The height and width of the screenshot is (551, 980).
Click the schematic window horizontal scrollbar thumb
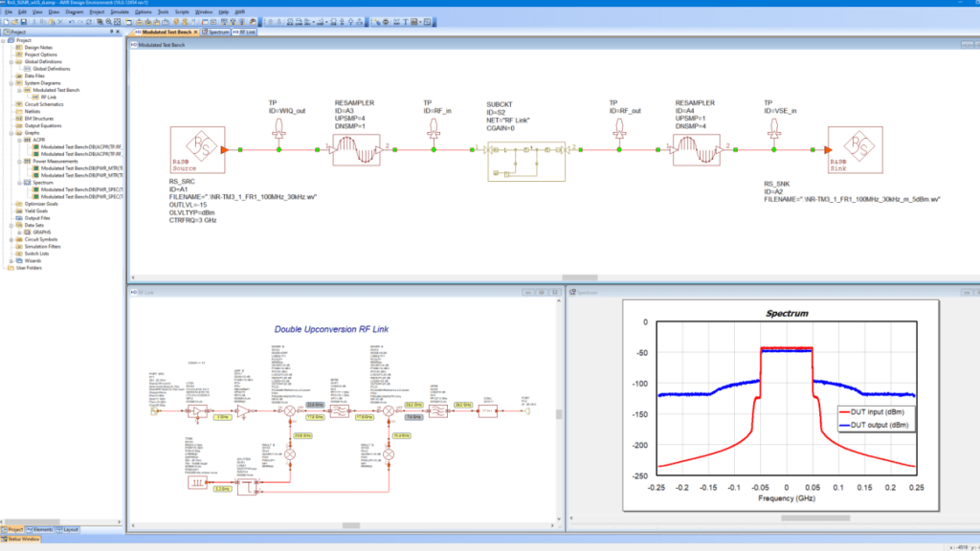[x=579, y=277]
